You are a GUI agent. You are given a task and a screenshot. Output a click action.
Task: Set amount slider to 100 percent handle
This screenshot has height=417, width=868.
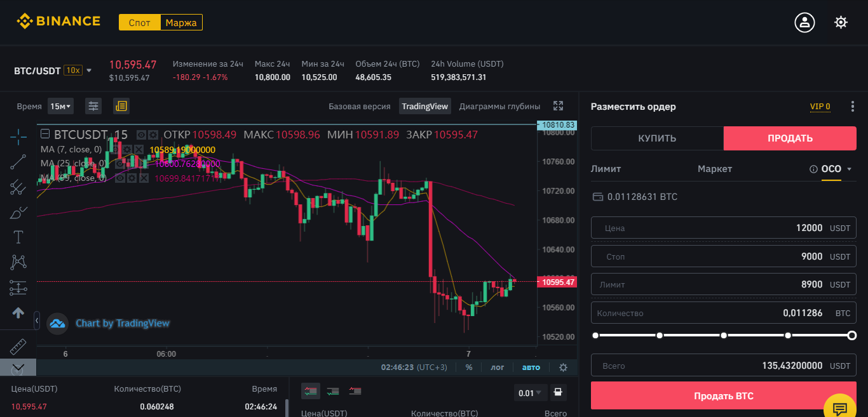click(852, 335)
